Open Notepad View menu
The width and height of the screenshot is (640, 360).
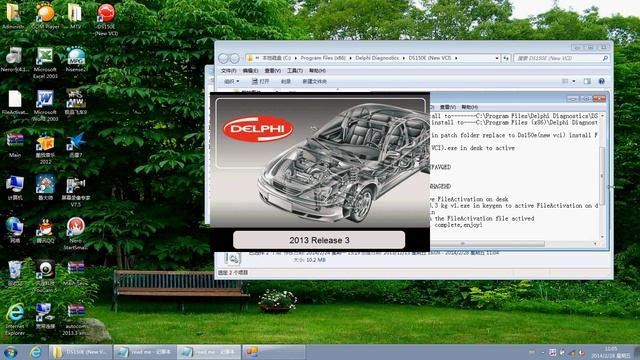[x=447, y=107]
